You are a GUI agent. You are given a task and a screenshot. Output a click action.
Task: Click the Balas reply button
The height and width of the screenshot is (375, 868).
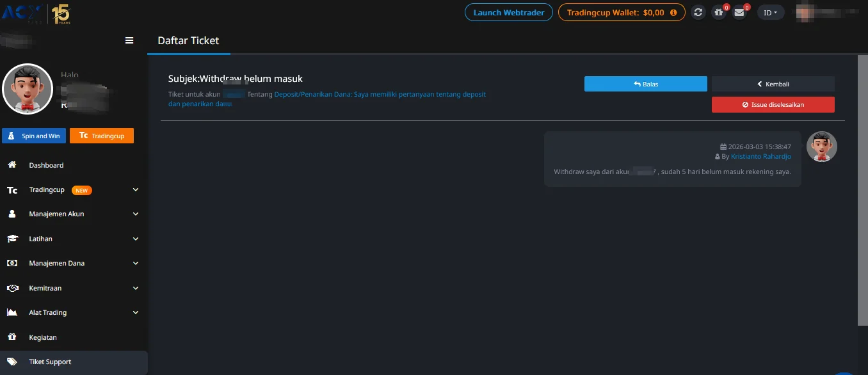coord(646,84)
